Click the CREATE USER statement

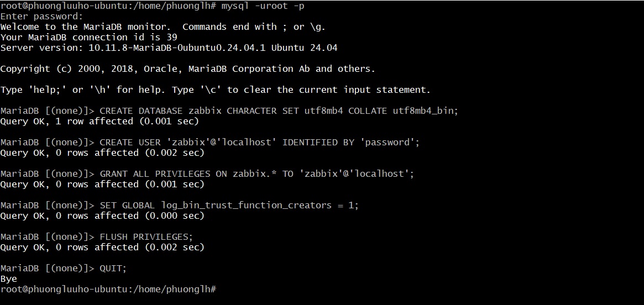click(260, 142)
